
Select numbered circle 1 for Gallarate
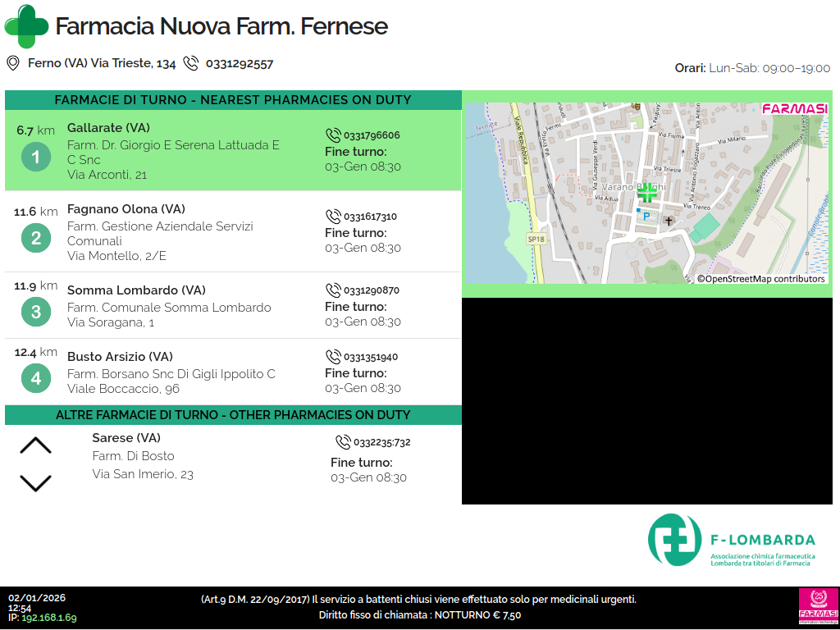point(36,156)
